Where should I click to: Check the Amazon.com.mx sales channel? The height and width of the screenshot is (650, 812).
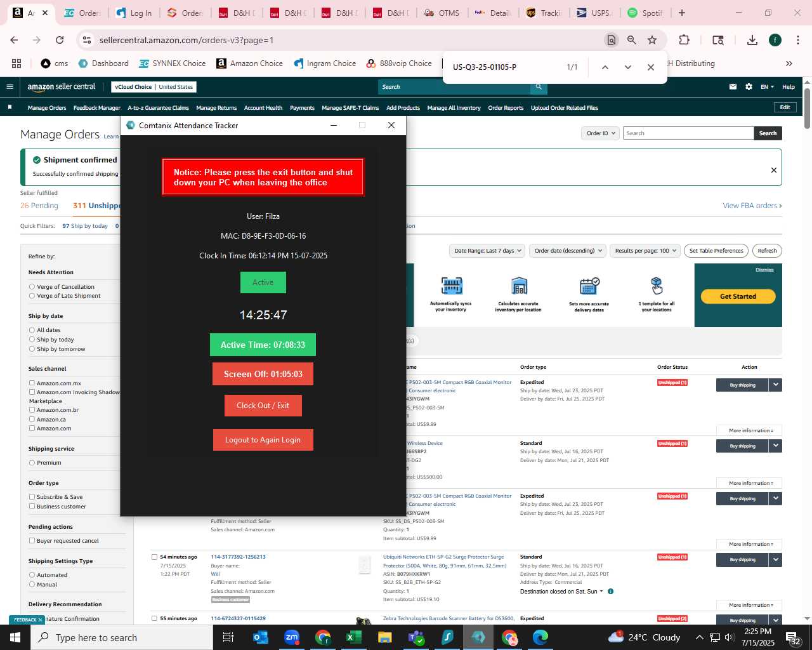[x=32, y=383]
